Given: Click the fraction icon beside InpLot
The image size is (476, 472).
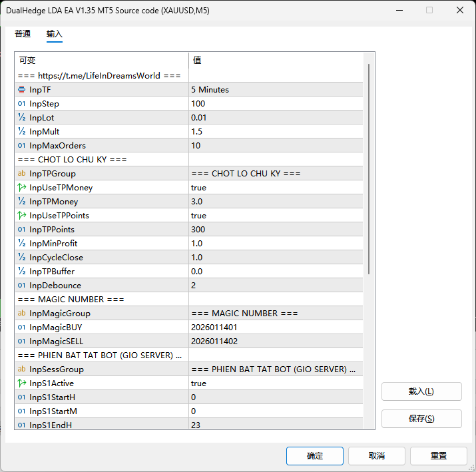Looking at the screenshot, I should [22, 118].
